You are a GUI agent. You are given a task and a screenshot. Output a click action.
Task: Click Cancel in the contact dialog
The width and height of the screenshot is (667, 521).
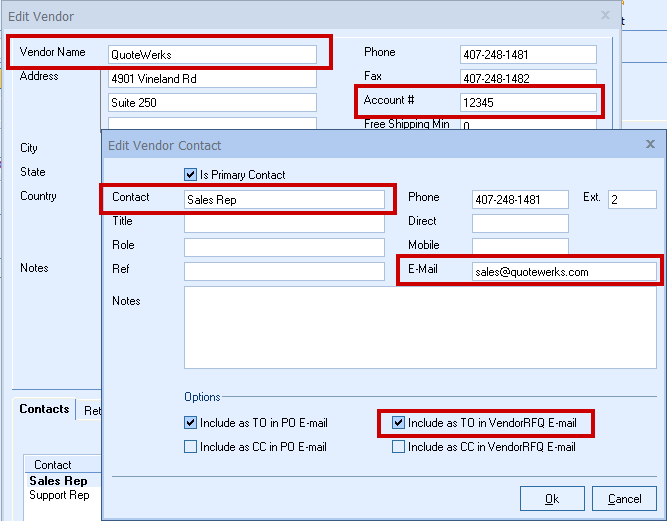click(x=624, y=498)
